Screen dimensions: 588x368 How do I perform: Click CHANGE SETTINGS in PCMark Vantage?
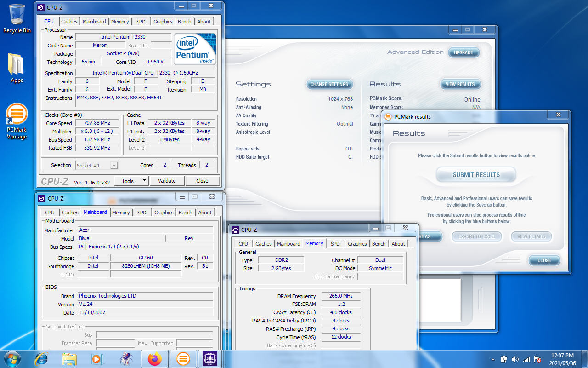(329, 84)
